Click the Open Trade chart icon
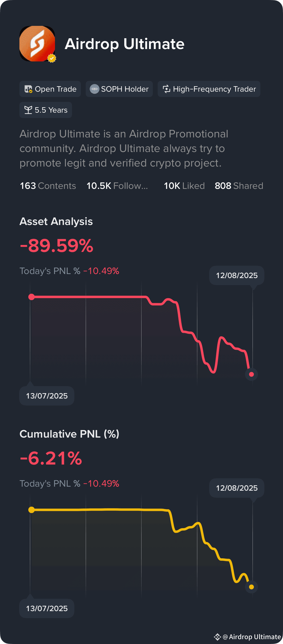283x644 pixels. click(x=28, y=89)
